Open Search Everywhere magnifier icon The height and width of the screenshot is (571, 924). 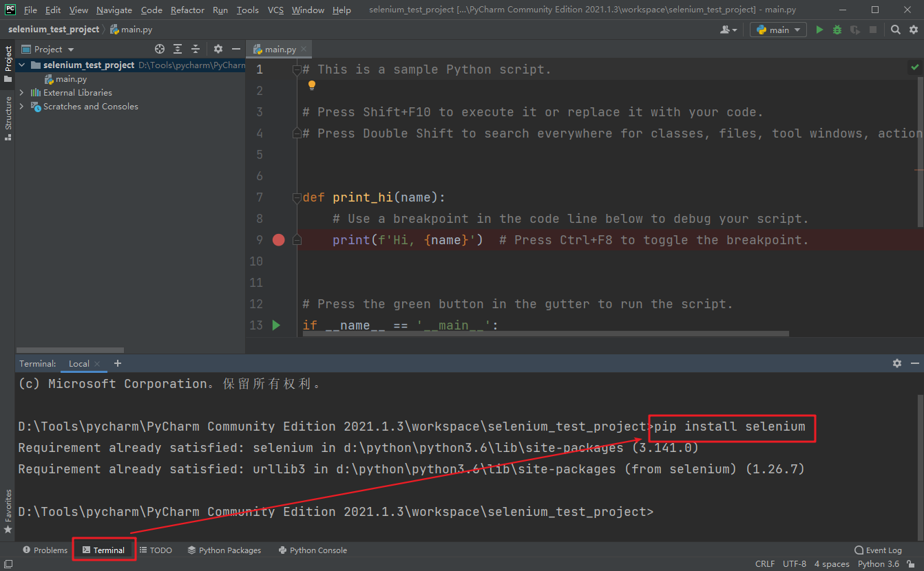click(895, 30)
